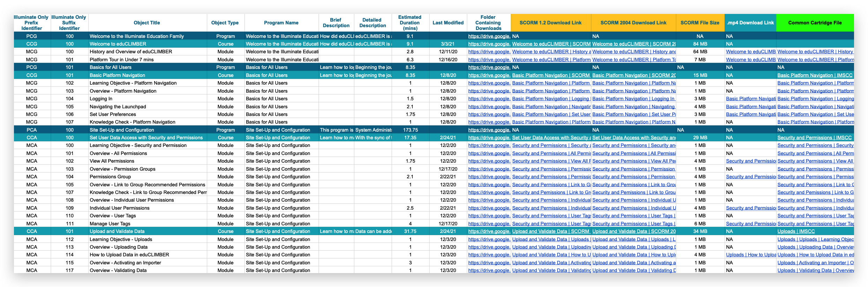Select the '12/11/20' last modified date
The width and height of the screenshot is (868, 287).
(448, 52)
